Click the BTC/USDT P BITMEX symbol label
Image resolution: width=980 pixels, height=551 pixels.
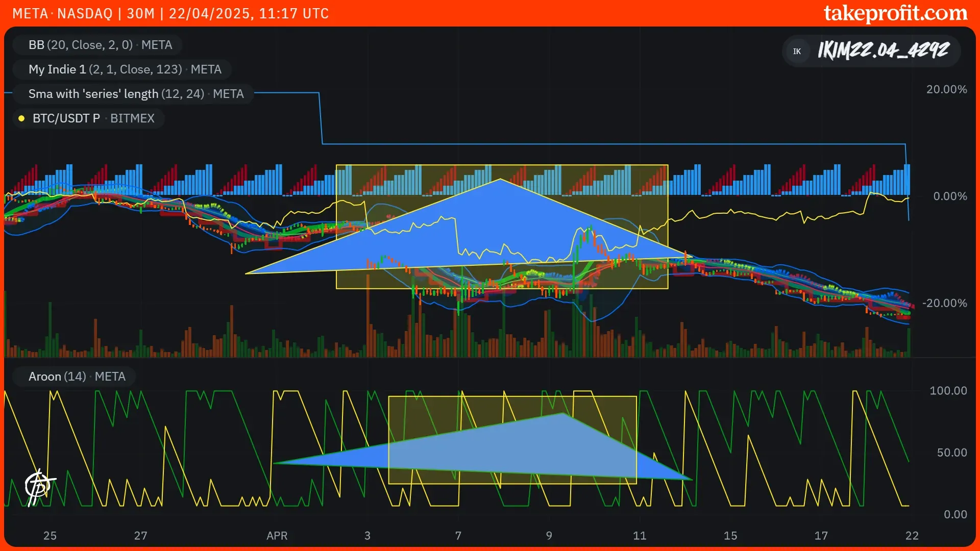coord(93,118)
